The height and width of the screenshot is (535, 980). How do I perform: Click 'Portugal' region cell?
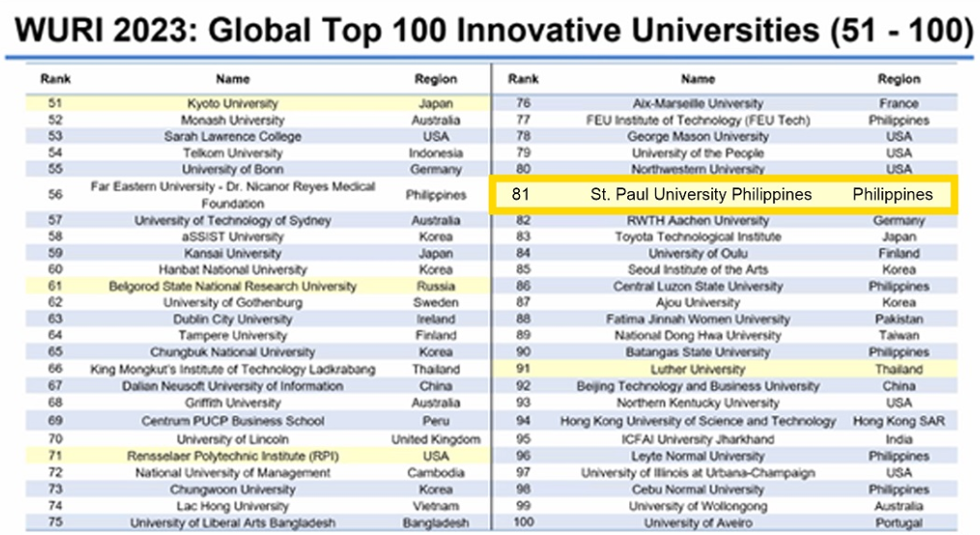899,522
